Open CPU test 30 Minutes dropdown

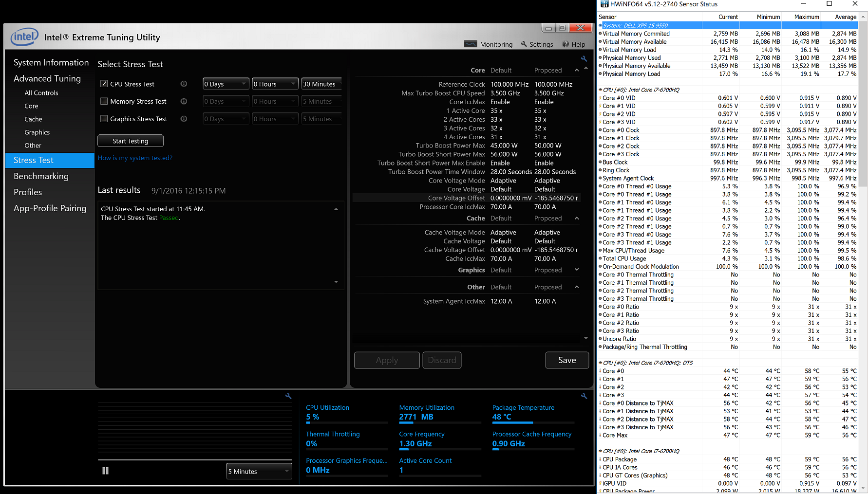click(x=321, y=84)
